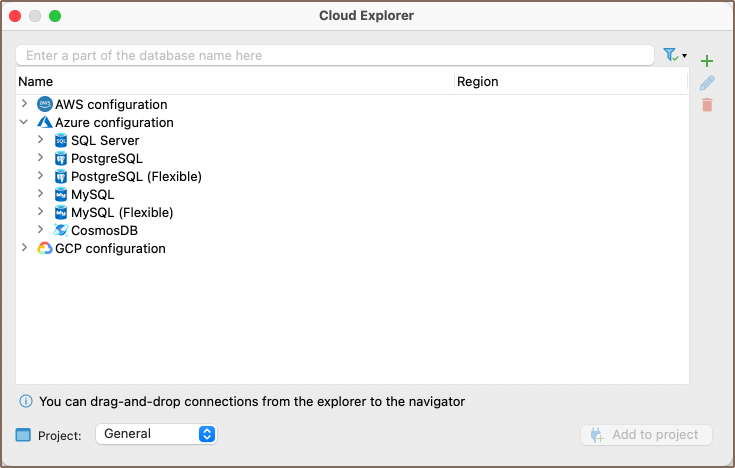Viewport: 735px width, 468px height.
Task: Click the red trash delete icon
Action: [707, 105]
